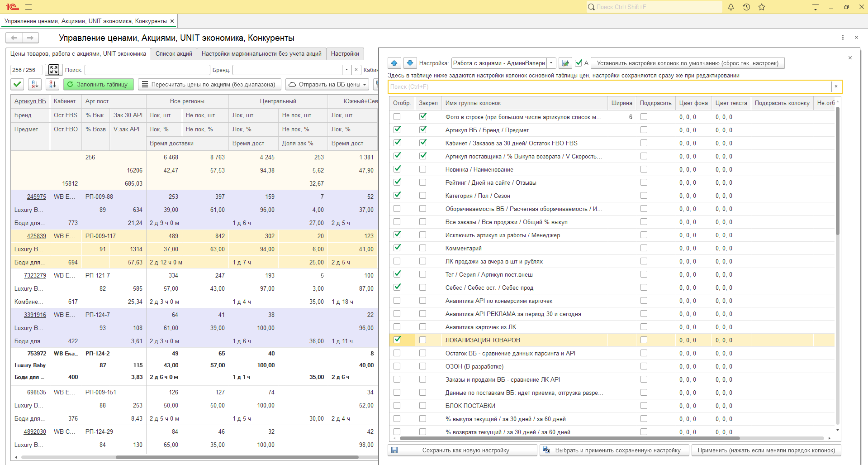Click the green checkmark toolbar button

pyautogui.click(x=17, y=84)
